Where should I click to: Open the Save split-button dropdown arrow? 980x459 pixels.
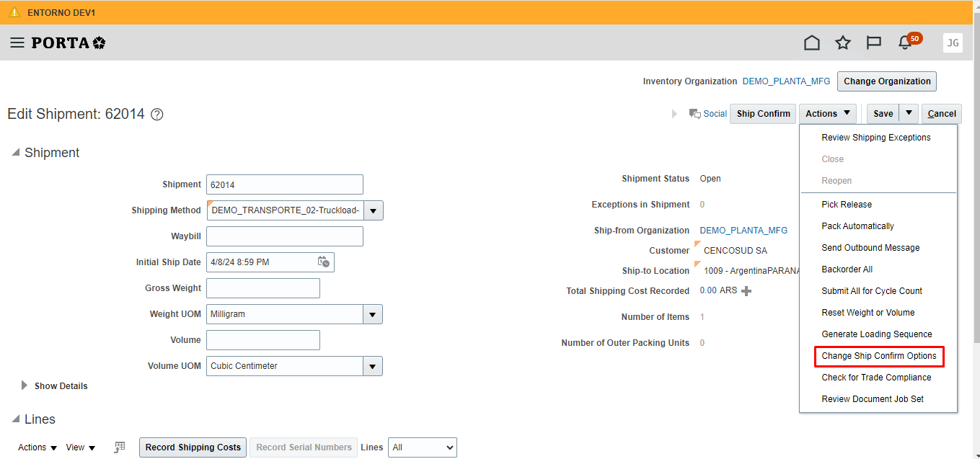point(909,113)
